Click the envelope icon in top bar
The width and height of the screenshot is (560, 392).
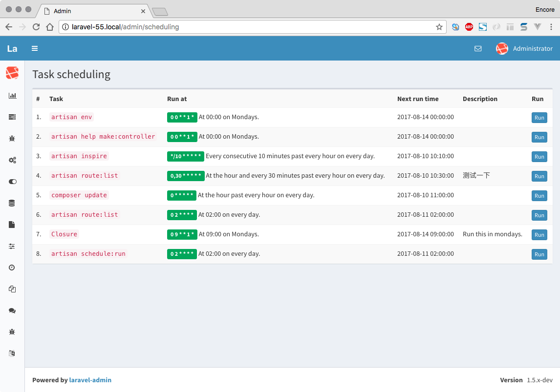pos(478,48)
